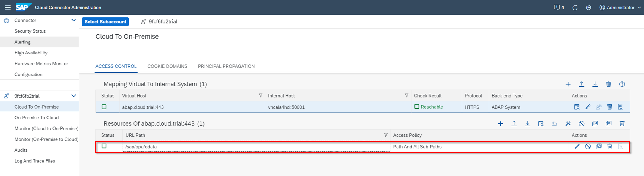644x176 pixels.
Task: Collapse the Connector section chevron
Action: click(x=73, y=20)
